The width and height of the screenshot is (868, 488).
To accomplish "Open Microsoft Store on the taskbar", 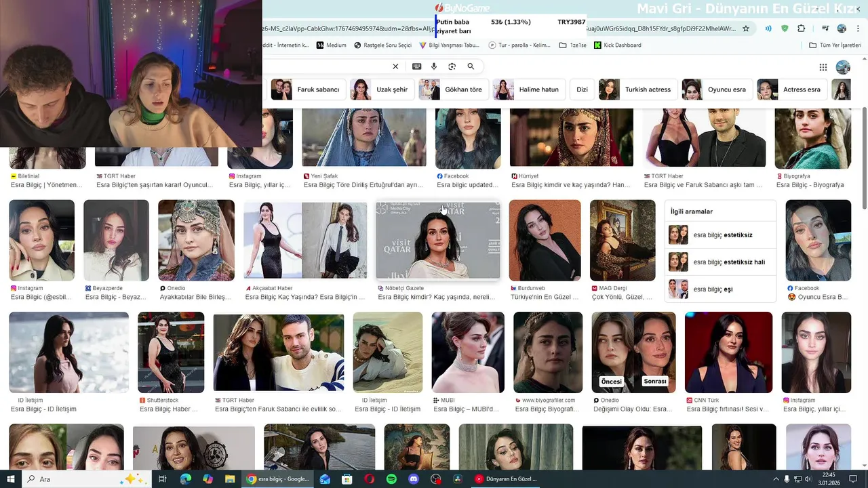I will tap(347, 479).
